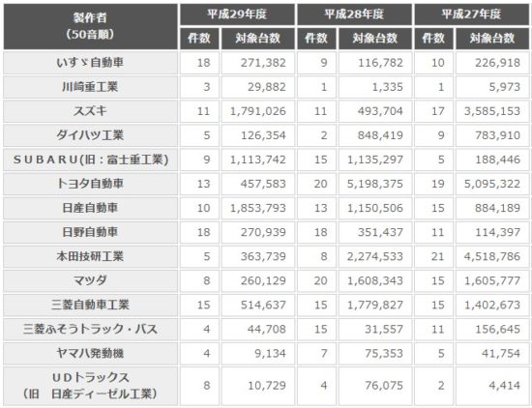
Task: Click the 製作者 (50音順) column header
Action: coord(90,26)
